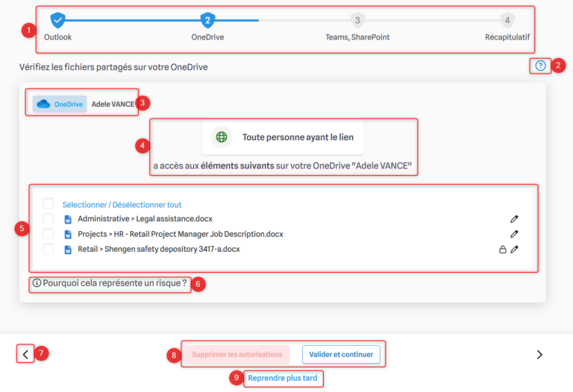Click the Sélectionner / Désélectionner tout link
This screenshot has width=573, height=392.
pyautogui.click(x=122, y=205)
